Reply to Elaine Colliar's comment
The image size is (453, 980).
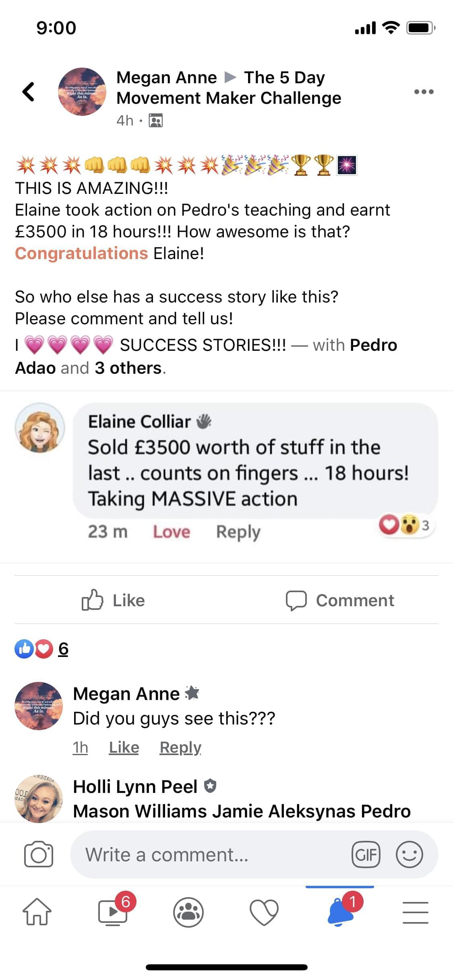point(238,532)
